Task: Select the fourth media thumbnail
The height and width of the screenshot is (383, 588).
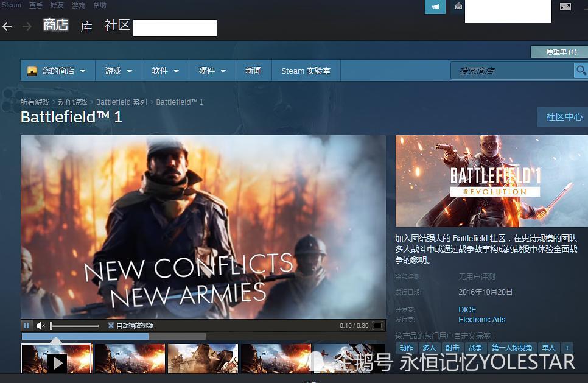Action: pyautogui.click(x=276, y=359)
